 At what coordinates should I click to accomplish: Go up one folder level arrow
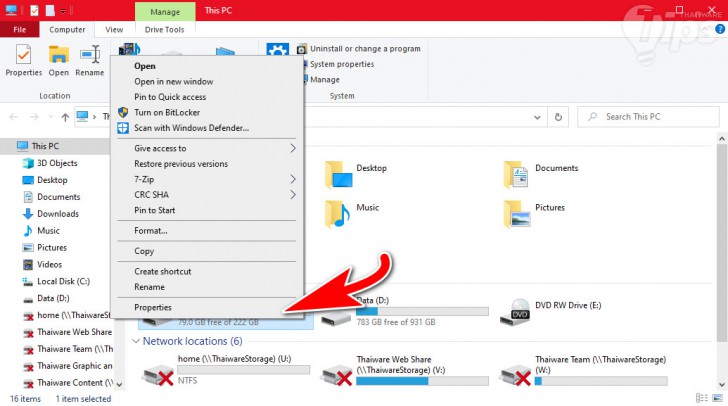tap(65, 117)
